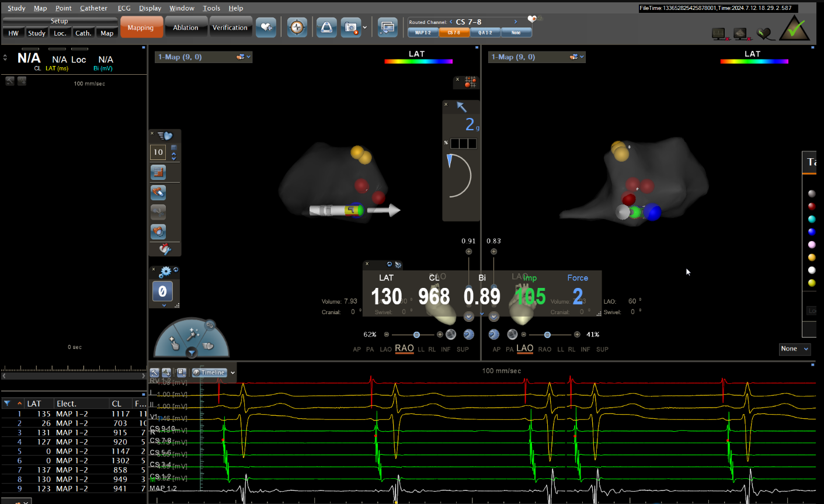This screenshot has width=824, height=504.
Task: Click the link chain icon on the dial
Action: coord(210,325)
